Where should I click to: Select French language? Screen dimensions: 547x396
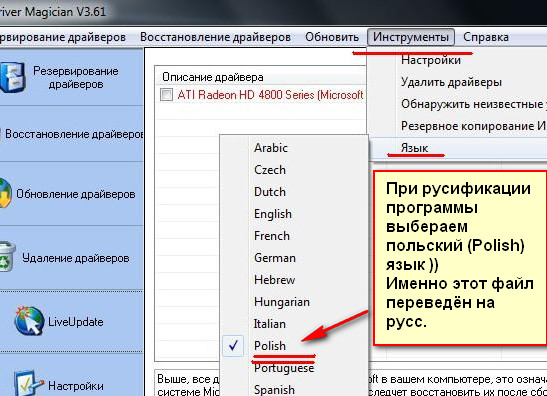[x=272, y=236]
